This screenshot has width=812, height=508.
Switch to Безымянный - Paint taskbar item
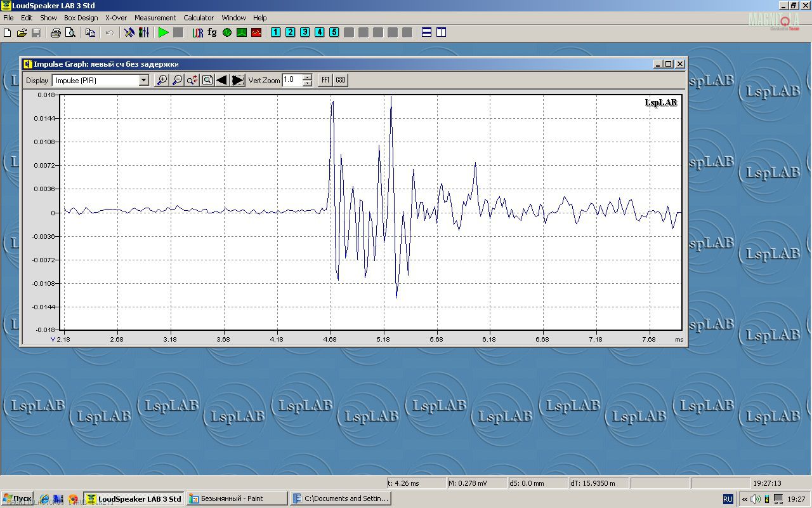[x=237, y=498]
